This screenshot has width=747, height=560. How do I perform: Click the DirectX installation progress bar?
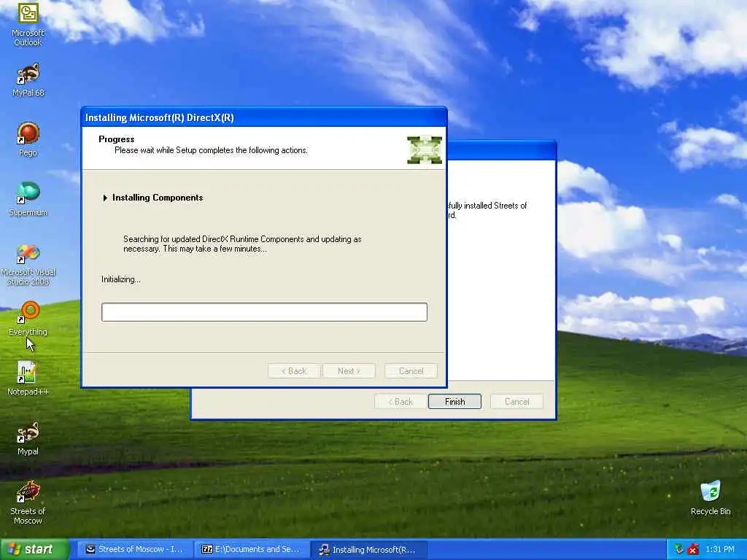[264, 312]
